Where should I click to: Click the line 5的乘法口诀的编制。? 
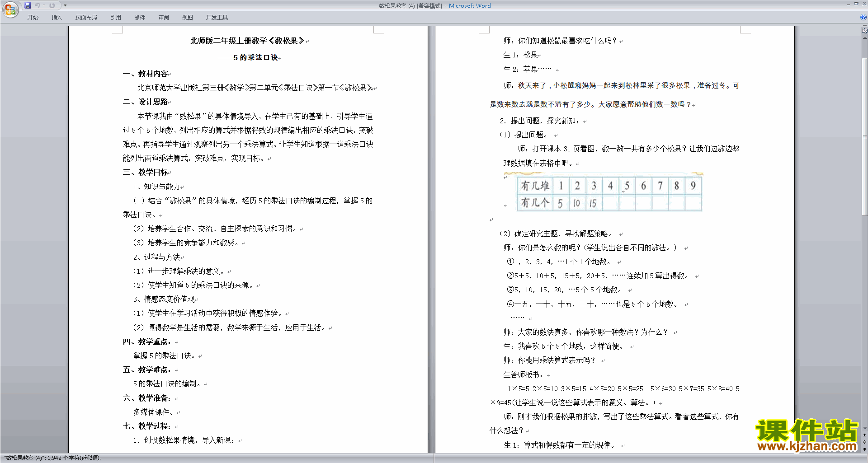(x=167, y=383)
